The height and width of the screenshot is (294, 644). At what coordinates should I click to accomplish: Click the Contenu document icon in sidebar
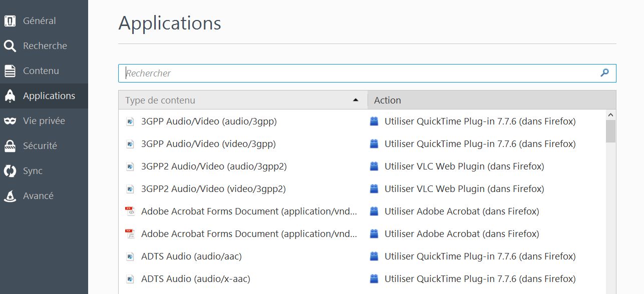[x=10, y=71]
